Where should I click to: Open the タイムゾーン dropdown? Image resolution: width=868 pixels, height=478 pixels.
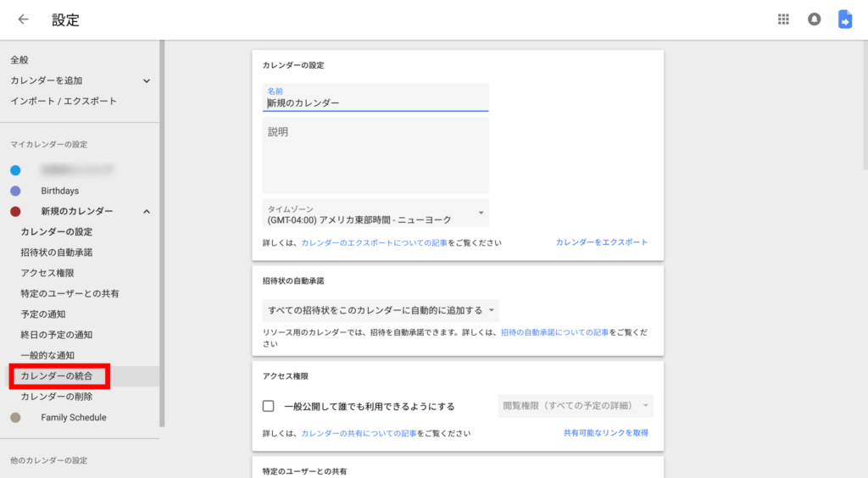pos(375,214)
